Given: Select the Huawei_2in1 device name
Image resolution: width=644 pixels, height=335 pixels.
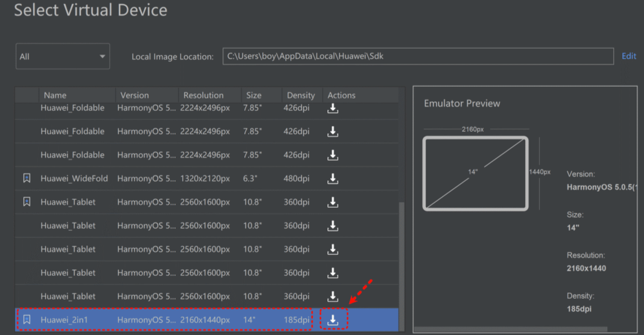Looking at the screenshot, I should pos(64,320).
